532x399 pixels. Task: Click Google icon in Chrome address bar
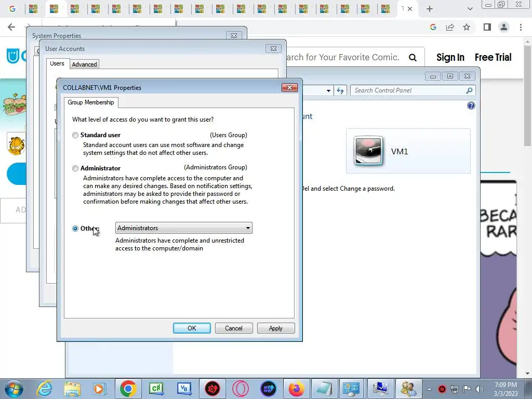point(433,27)
